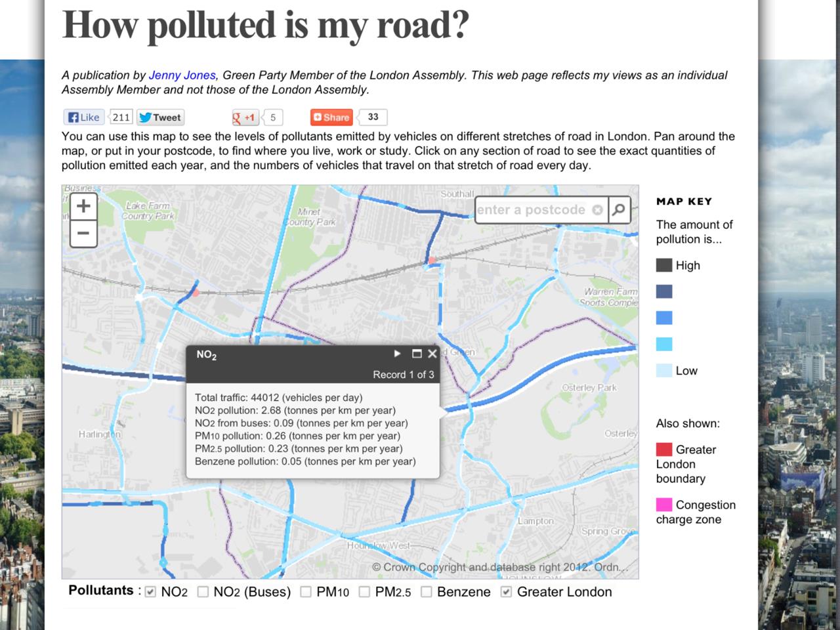This screenshot has height=630, width=840.
Task: Enable the NO2 (Buses) checkbox
Action: pos(203,592)
